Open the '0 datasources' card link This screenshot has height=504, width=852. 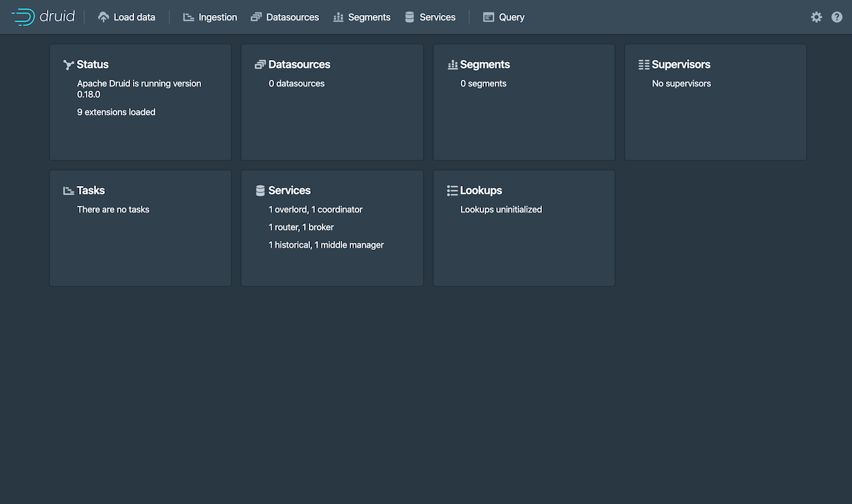(x=296, y=84)
